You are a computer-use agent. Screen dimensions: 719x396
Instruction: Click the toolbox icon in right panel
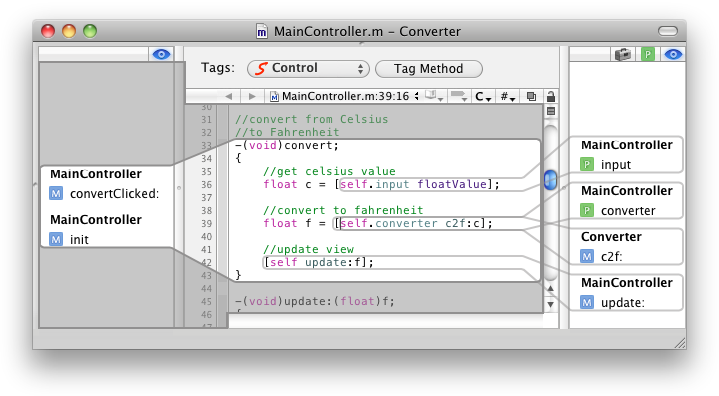click(x=623, y=55)
